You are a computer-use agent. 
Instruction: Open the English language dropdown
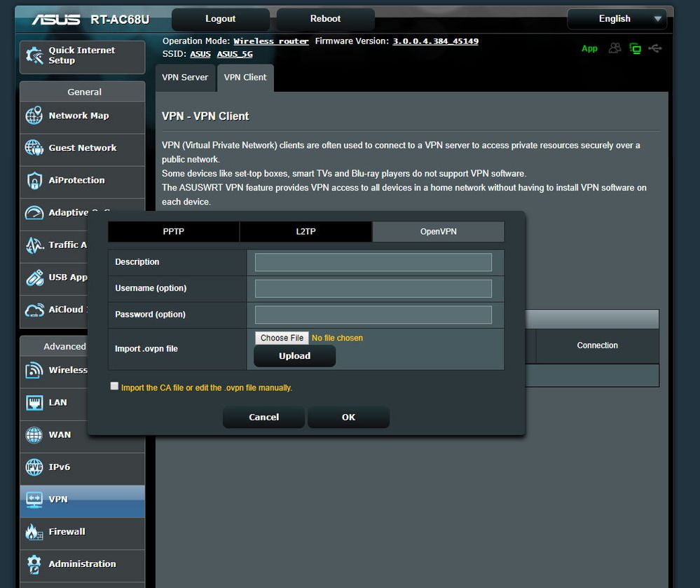(x=617, y=19)
